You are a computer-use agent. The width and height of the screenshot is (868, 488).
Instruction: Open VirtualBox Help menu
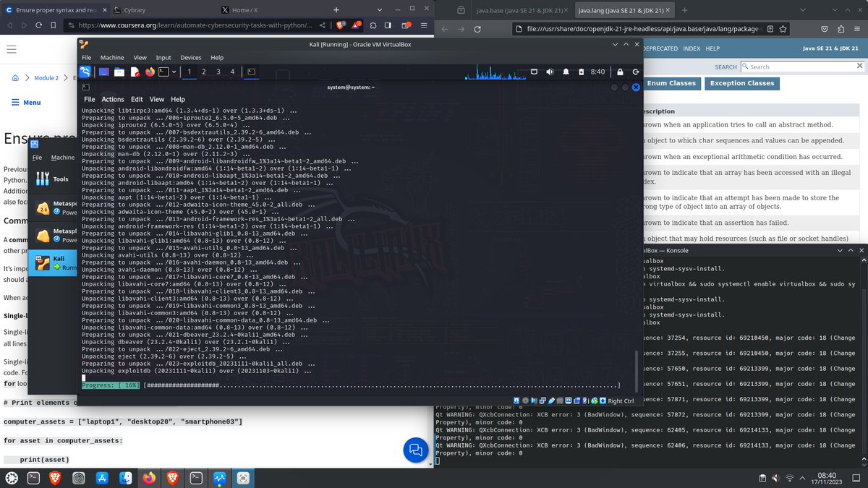(217, 57)
